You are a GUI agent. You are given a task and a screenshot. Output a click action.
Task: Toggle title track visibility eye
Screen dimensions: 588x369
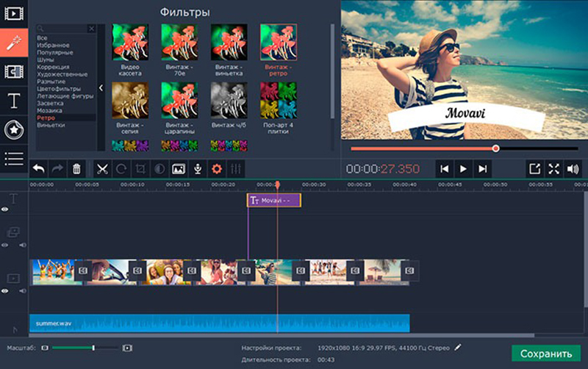tap(5, 209)
